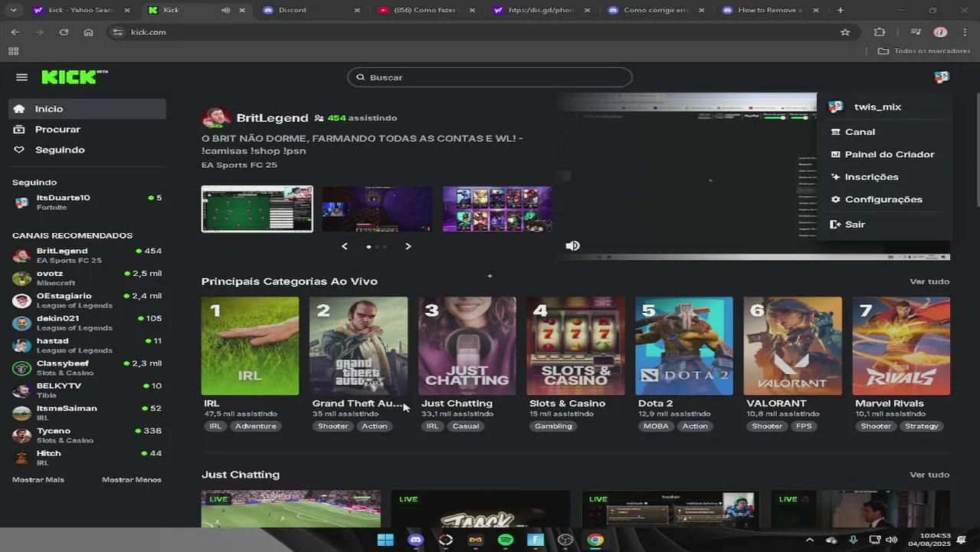Click the kick.com address bar
Viewport: 980px width, 552px height.
pyautogui.click(x=475, y=32)
